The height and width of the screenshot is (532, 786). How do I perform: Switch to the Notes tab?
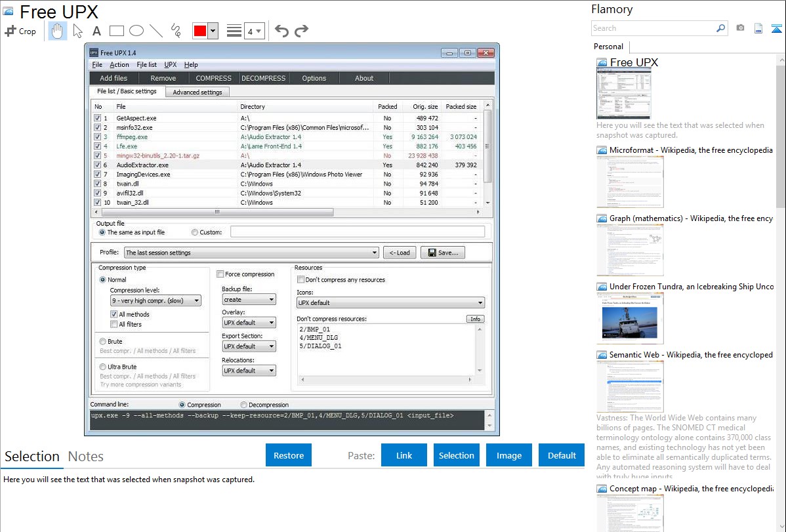pos(86,457)
